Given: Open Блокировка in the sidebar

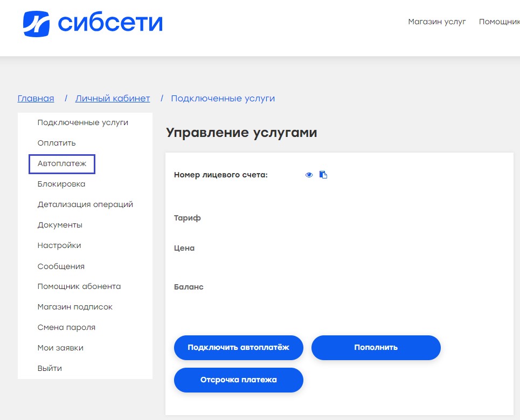Looking at the screenshot, I should click(x=61, y=184).
